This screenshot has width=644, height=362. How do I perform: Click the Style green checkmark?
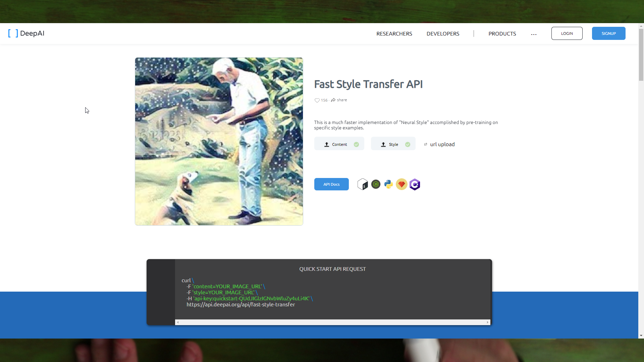[408, 144]
